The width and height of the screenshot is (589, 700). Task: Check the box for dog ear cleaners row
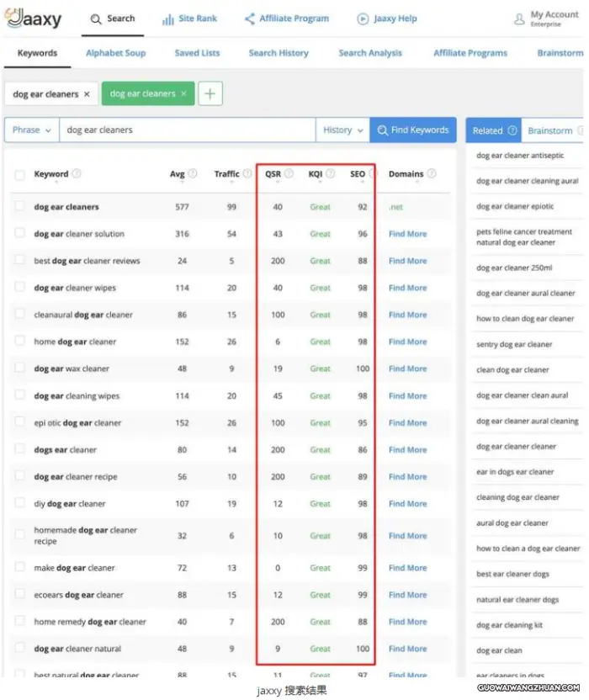[19, 206]
